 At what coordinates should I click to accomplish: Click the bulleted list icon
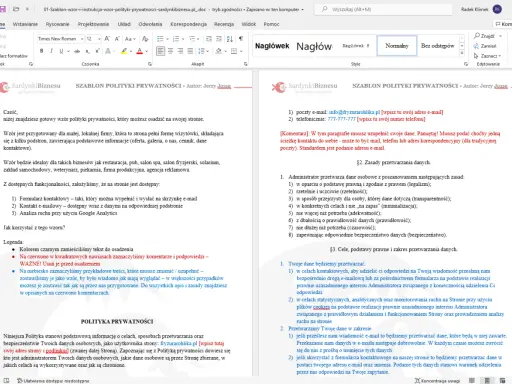click(x=160, y=39)
